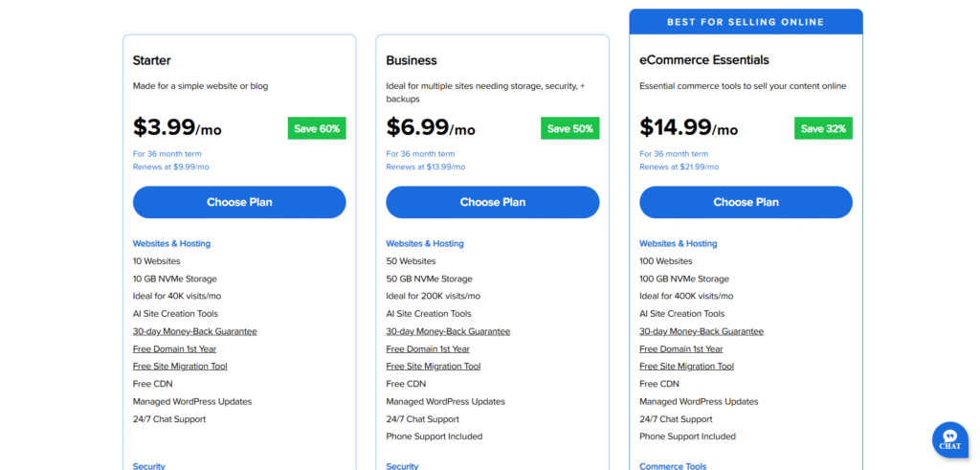Choose the Business plan
Viewport: 980px width, 470px height.
click(x=493, y=202)
